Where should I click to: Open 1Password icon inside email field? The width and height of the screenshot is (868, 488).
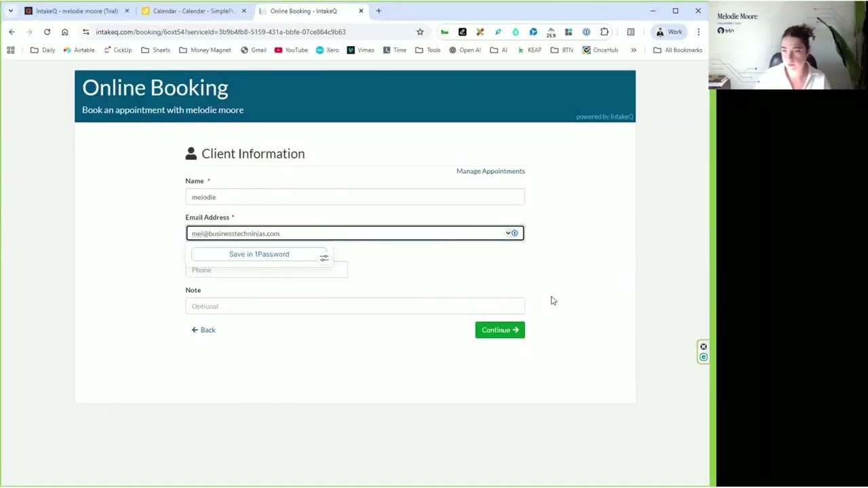pos(515,233)
